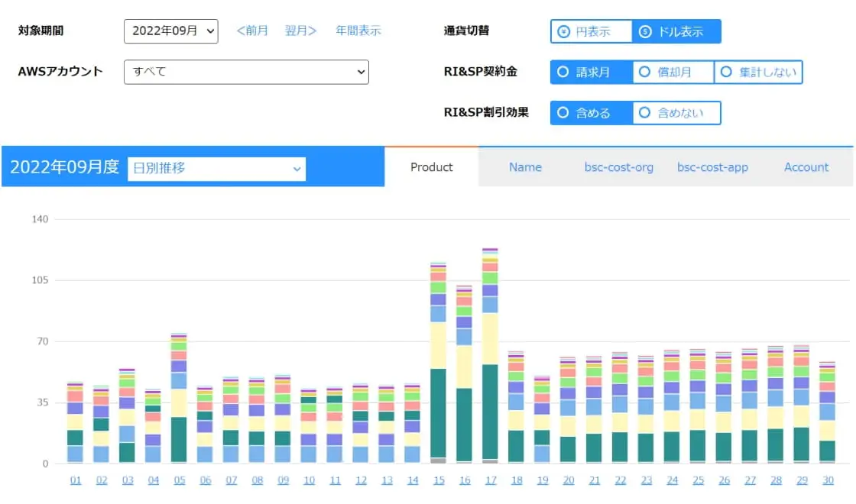Viewport: 856px width, 504px height.
Task: Open day 05 link on chart axis
Action: (179, 480)
